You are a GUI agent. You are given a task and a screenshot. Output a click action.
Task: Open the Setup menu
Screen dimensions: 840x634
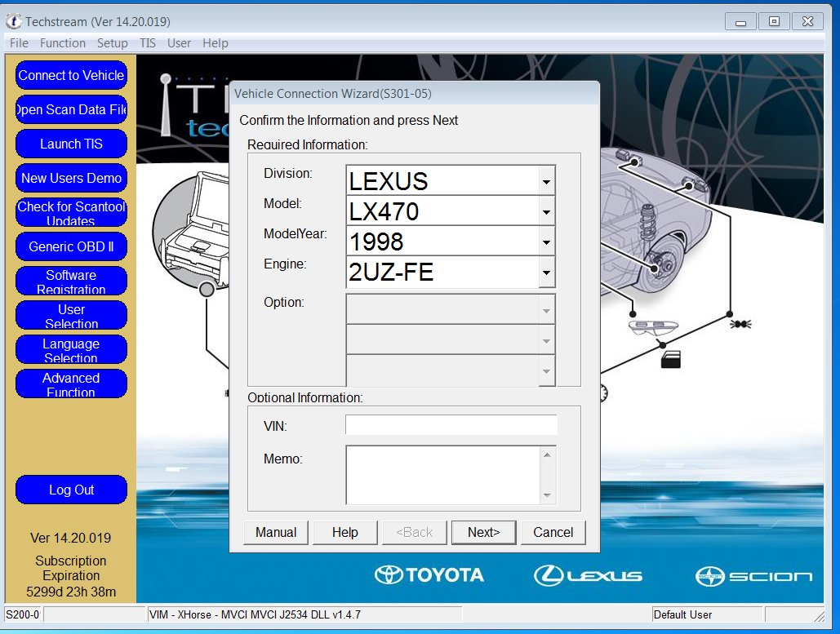point(113,42)
